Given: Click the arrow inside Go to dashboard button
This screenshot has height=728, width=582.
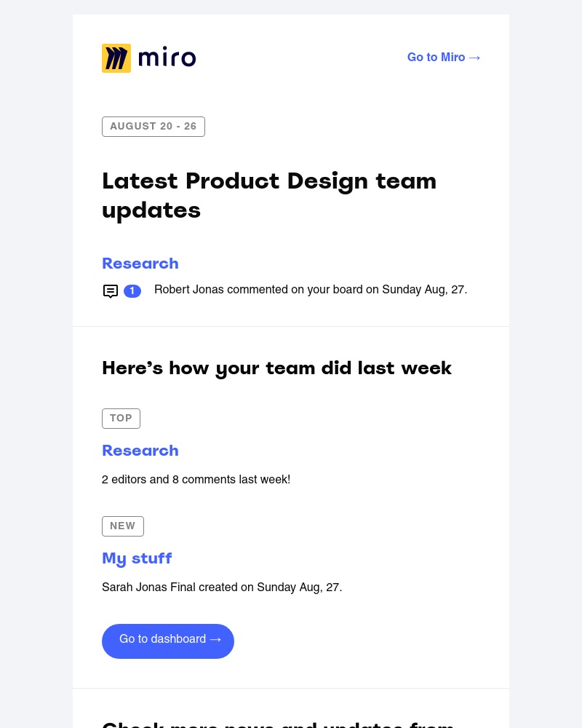Looking at the screenshot, I should coord(215,639).
